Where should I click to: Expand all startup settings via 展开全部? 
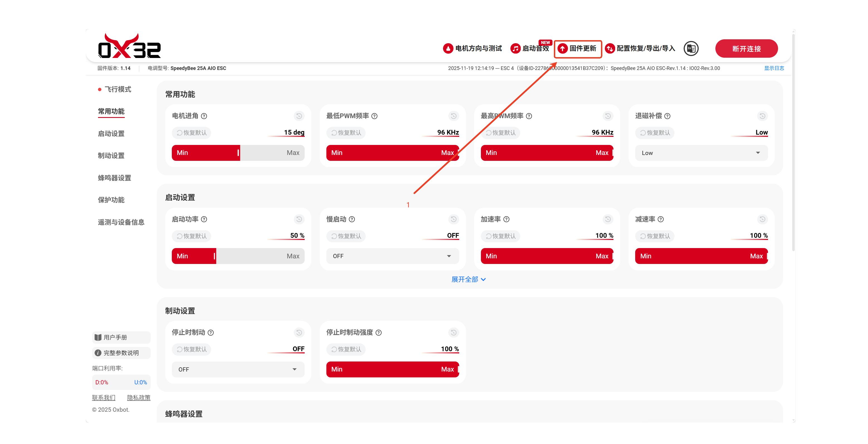468,279
